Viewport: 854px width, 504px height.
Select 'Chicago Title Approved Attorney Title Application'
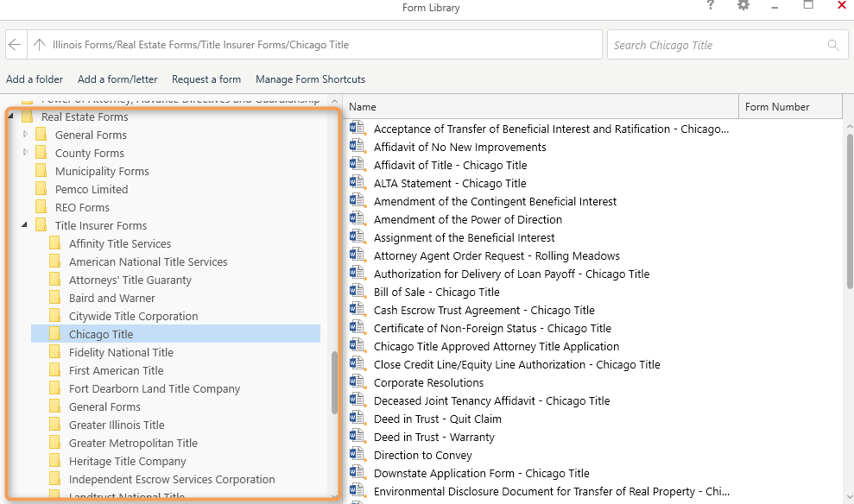(497, 346)
